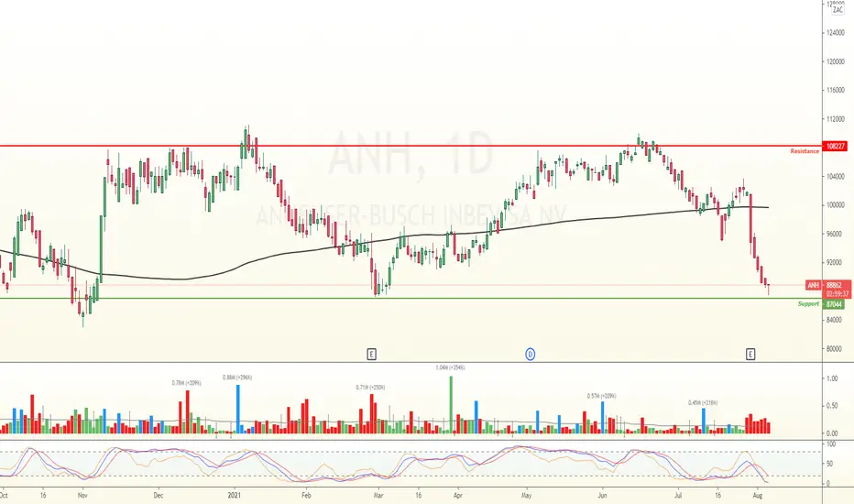Click the 92000 price axis label
Image resolution: width=854 pixels, height=504 pixels.
[x=836, y=263]
